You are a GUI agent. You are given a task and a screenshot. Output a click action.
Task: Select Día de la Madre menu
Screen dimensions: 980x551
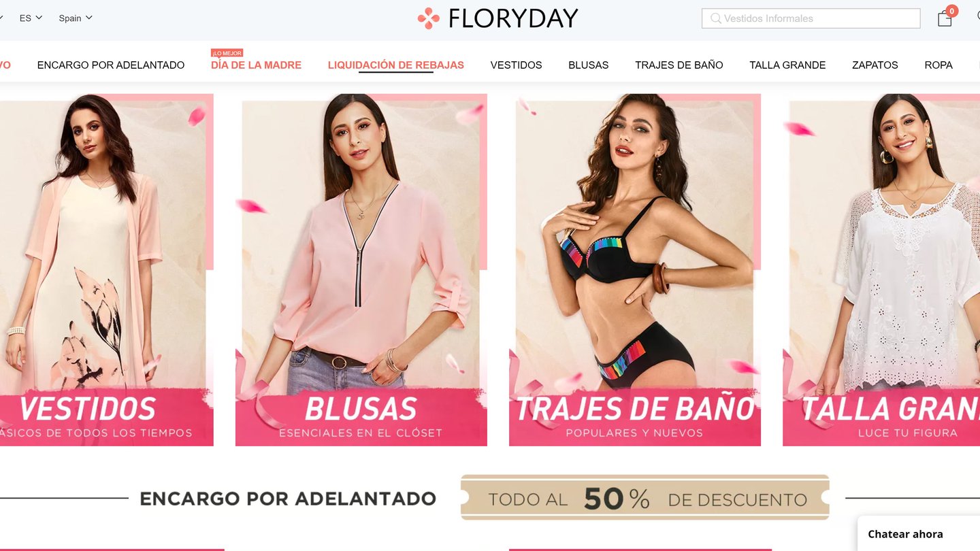(256, 65)
